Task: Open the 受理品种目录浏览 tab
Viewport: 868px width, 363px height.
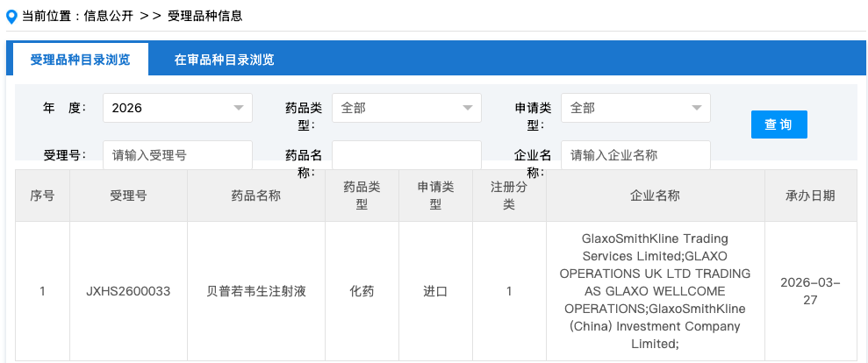Action: coord(80,60)
